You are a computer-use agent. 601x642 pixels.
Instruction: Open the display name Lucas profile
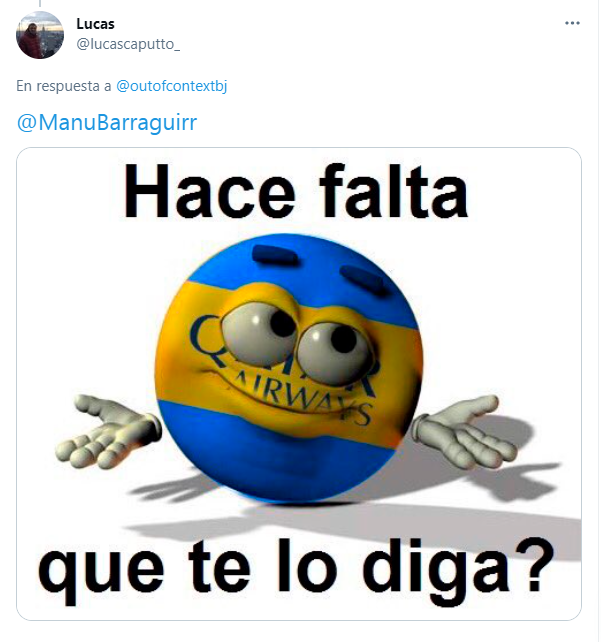[x=95, y=24]
